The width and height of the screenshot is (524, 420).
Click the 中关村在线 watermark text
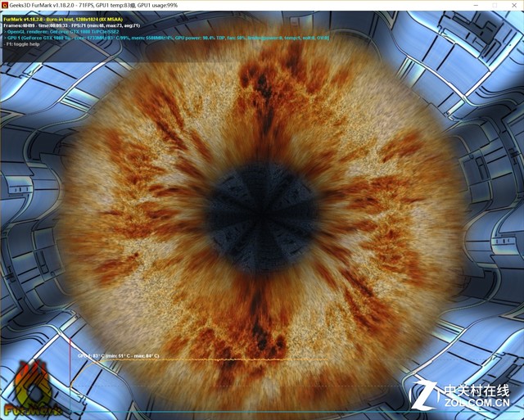pos(477,390)
